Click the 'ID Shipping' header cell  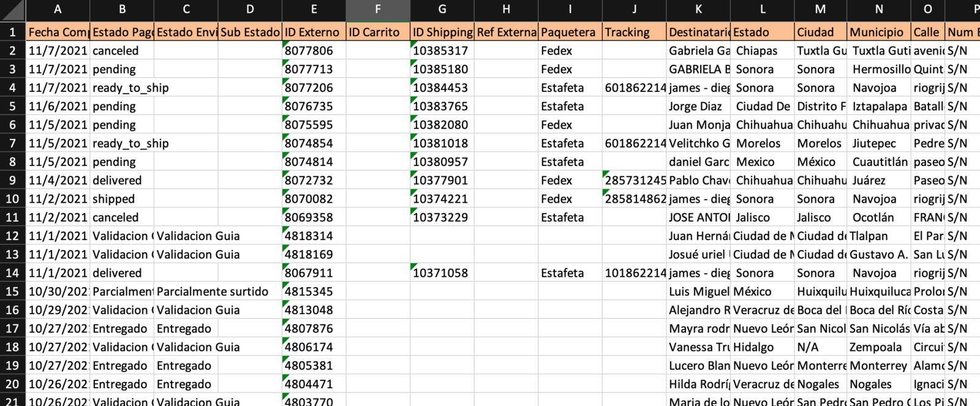(442, 32)
